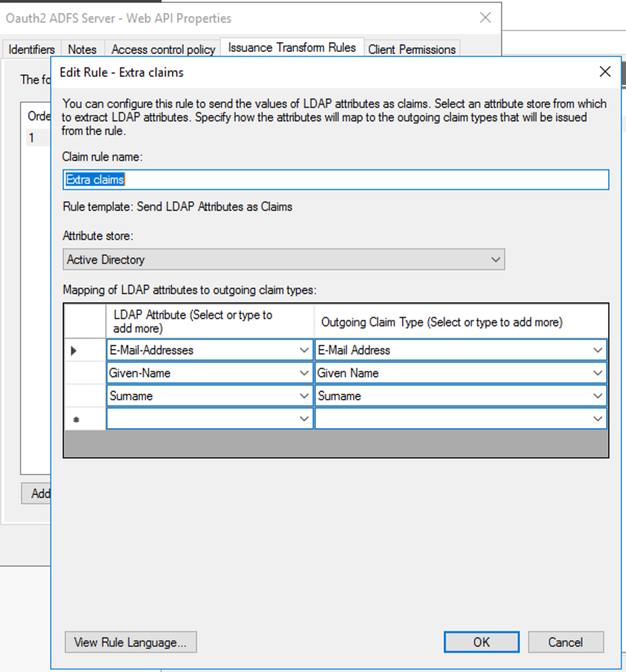626x672 pixels.
Task: Expand the E-Mail Address outgoing claim dropdown
Action: pos(598,350)
